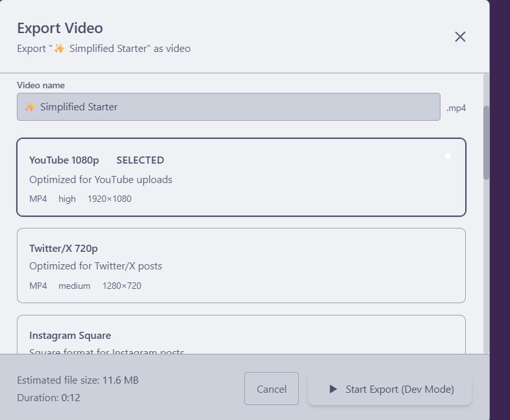510x420 pixels.
Task: Click the Video name label
Action: pos(41,85)
